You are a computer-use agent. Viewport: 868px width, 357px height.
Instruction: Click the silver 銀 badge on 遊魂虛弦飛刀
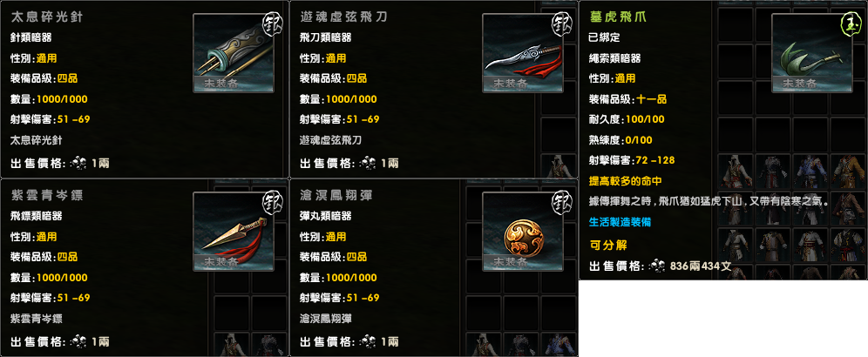[561, 24]
